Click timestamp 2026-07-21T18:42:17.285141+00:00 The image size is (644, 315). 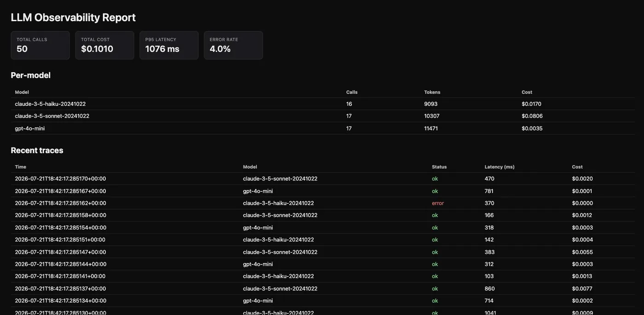coord(60,276)
